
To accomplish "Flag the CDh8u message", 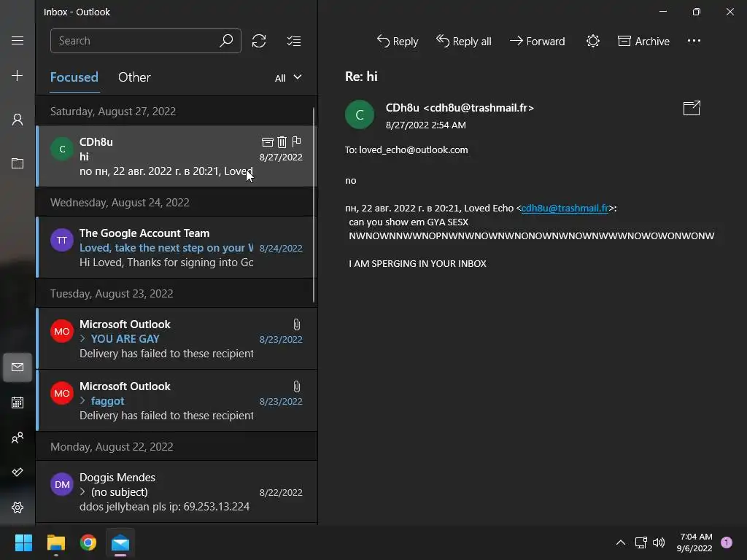I will (296, 141).
